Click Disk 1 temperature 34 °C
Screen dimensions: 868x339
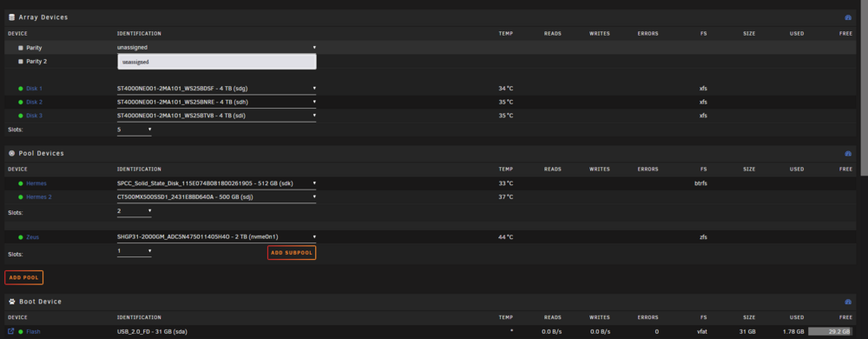pos(506,89)
